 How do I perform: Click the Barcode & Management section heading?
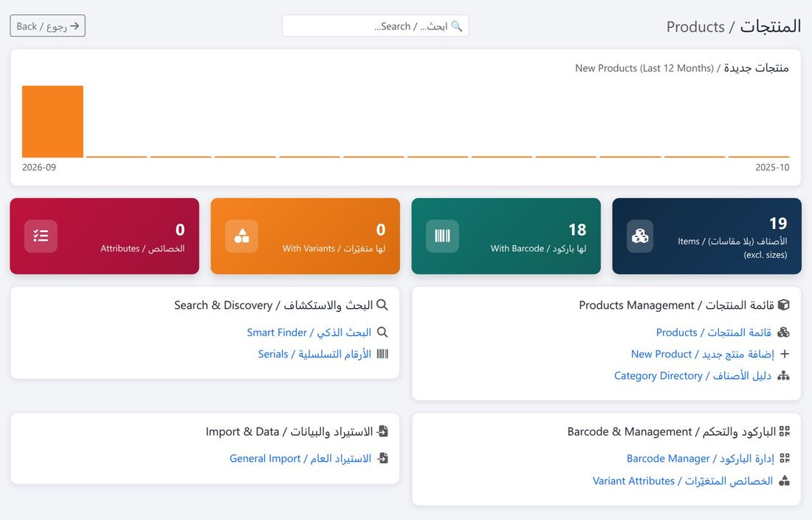tap(672, 431)
